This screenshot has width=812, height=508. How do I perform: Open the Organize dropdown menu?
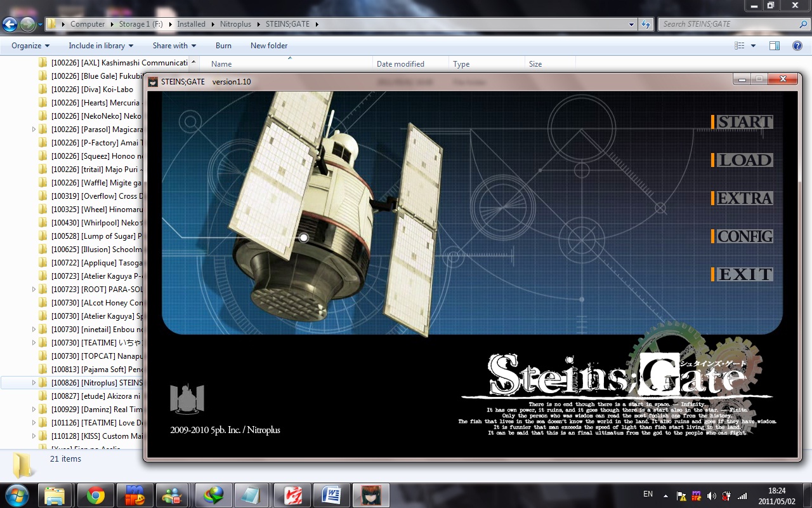(x=30, y=46)
